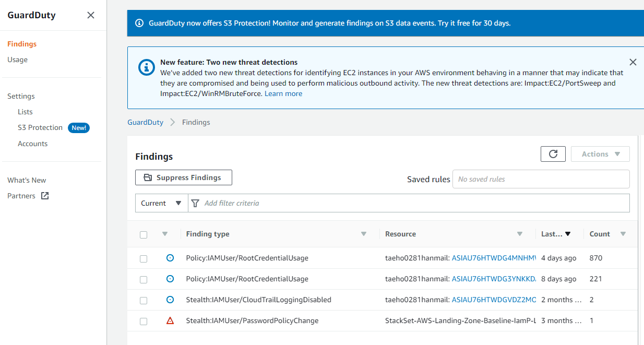Screen dimensions: 644x345
Task: Click the Add filter criteria input field
Action: pyautogui.click(x=412, y=203)
